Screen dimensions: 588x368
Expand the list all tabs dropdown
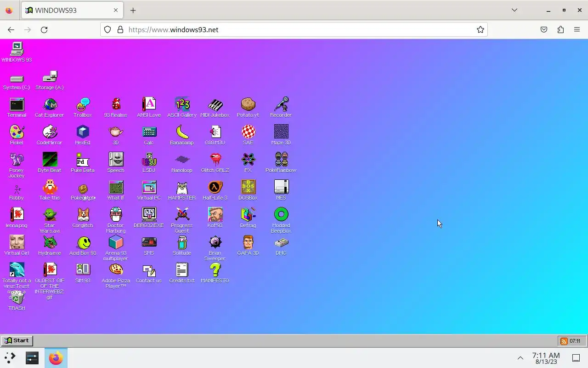pyautogui.click(x=514, y=10)
